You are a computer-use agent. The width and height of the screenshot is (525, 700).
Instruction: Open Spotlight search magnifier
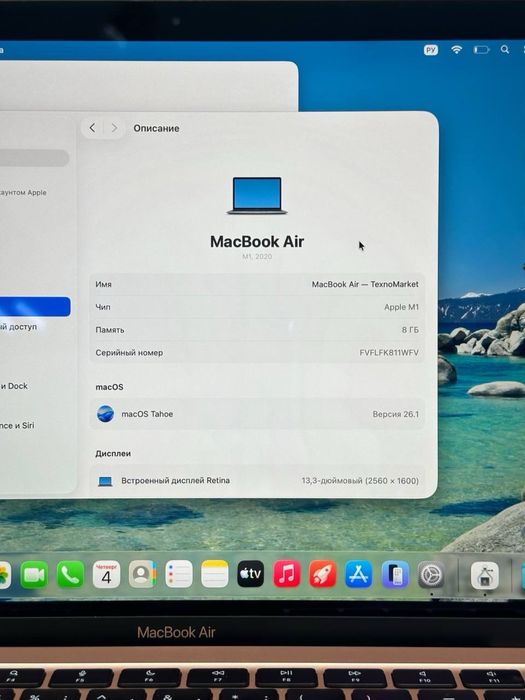click(505, 50)
